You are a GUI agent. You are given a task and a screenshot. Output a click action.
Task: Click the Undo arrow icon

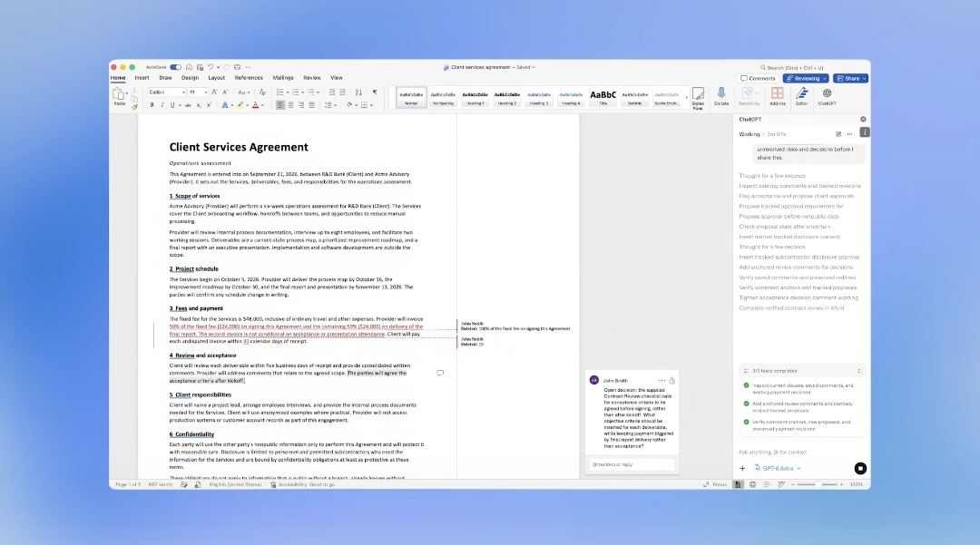tap(211, 67)
